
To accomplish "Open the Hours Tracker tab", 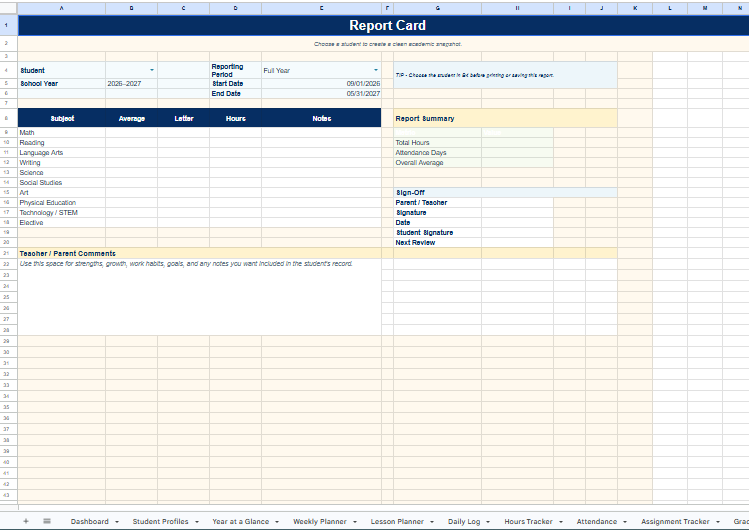I will pos(528,521).
